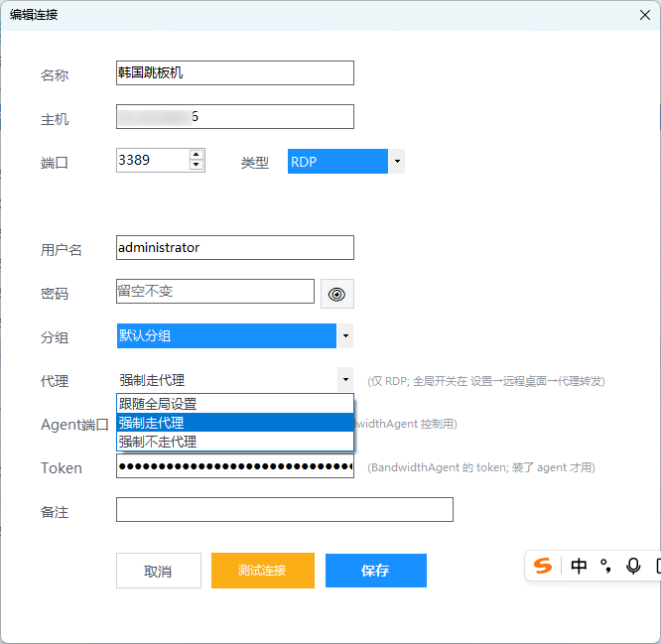This screenshot has width=661, height=644.
Task: Click the 代理 label
Action: coord(55,381)
